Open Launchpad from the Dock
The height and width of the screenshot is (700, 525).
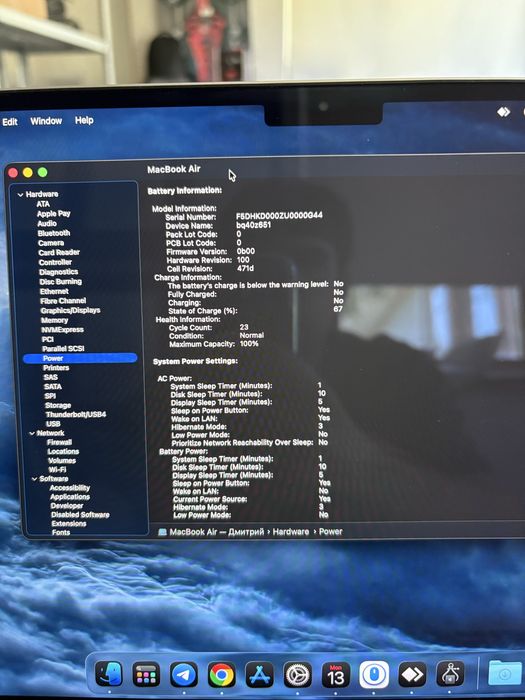[x=146, y=675]
